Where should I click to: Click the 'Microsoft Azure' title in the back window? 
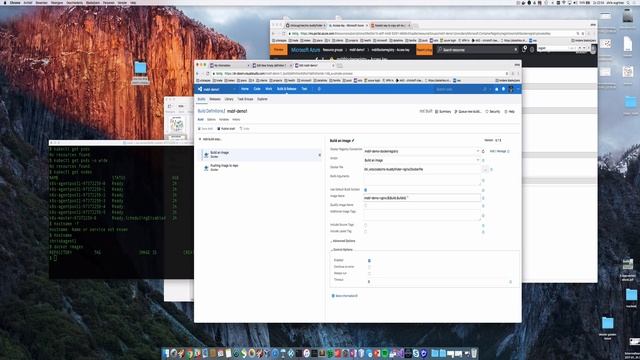(305, 50)
